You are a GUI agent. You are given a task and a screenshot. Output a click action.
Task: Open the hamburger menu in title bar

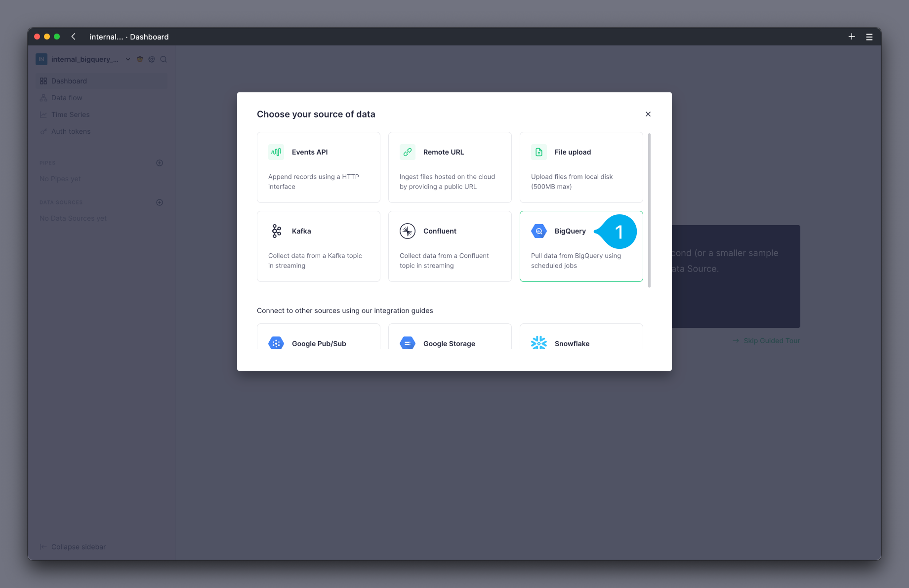coord(869,37)
